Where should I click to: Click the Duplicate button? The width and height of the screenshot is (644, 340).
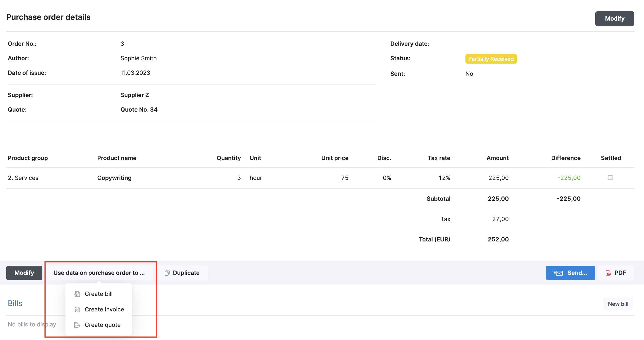point(183,272)
